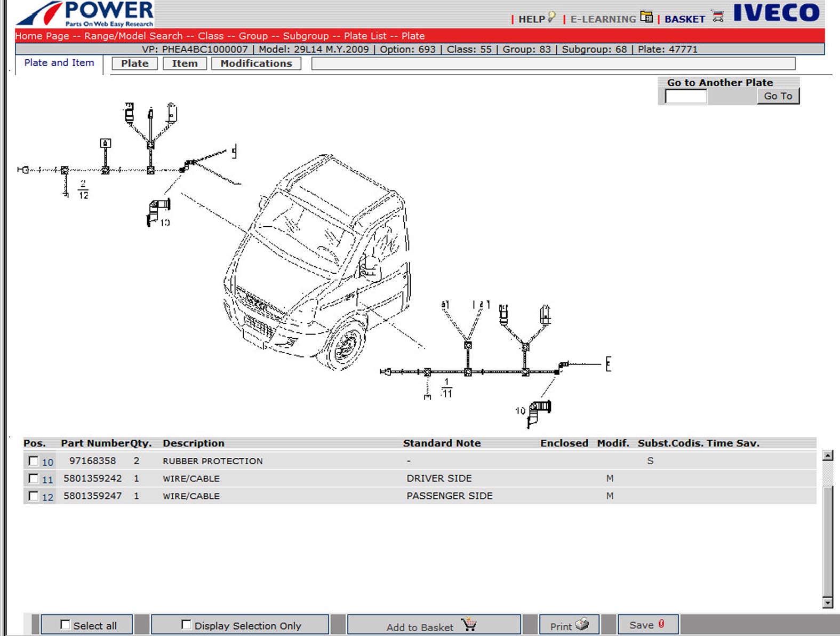Click the Save button

coord(647,625)
